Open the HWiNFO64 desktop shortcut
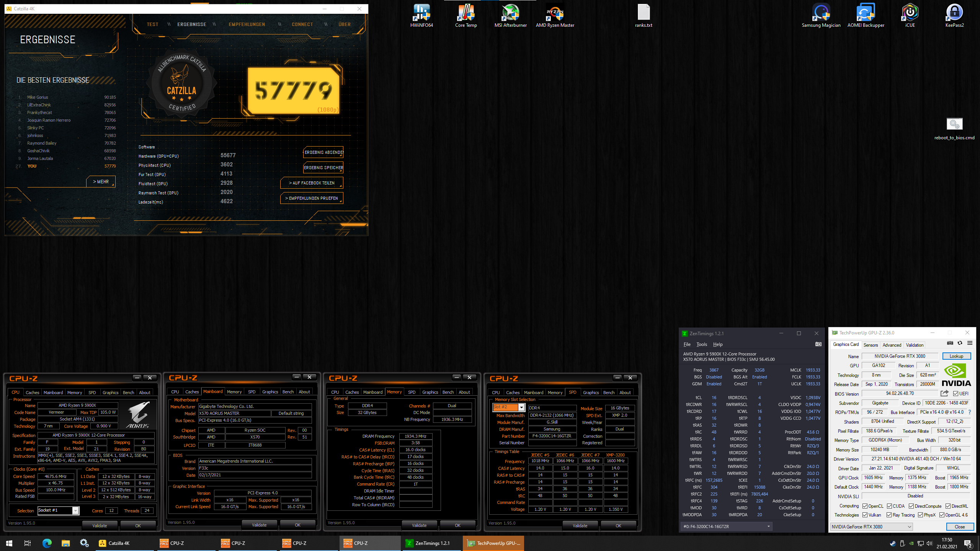Image resolution: width=980 pixels, height=551 pixels. coord(421,16)
